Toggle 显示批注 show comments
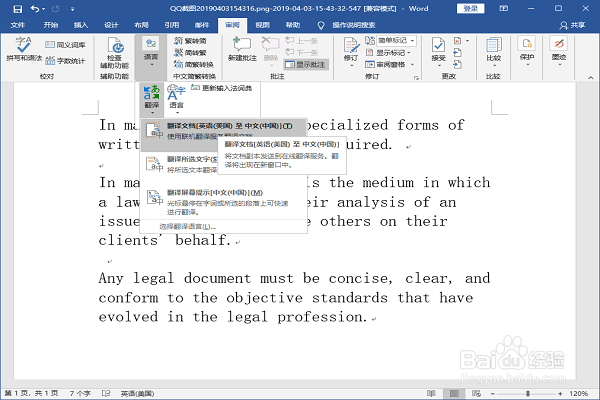 [306, 64]
